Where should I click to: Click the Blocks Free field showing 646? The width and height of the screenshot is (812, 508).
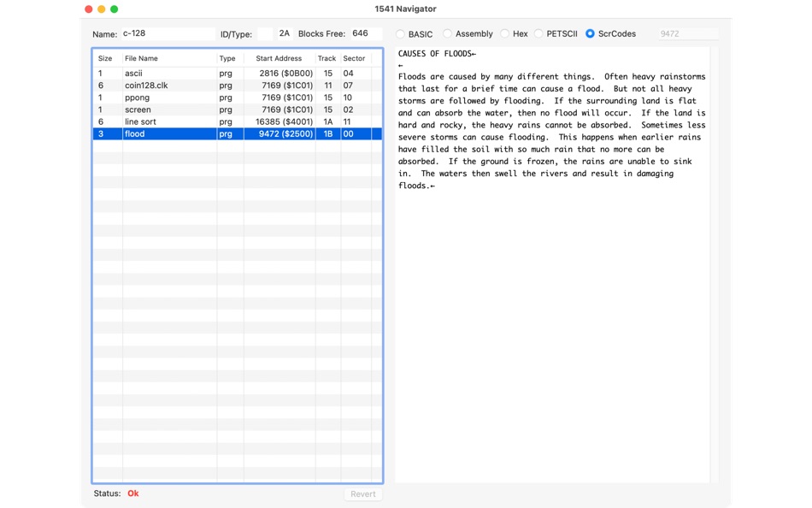(366, 33)
